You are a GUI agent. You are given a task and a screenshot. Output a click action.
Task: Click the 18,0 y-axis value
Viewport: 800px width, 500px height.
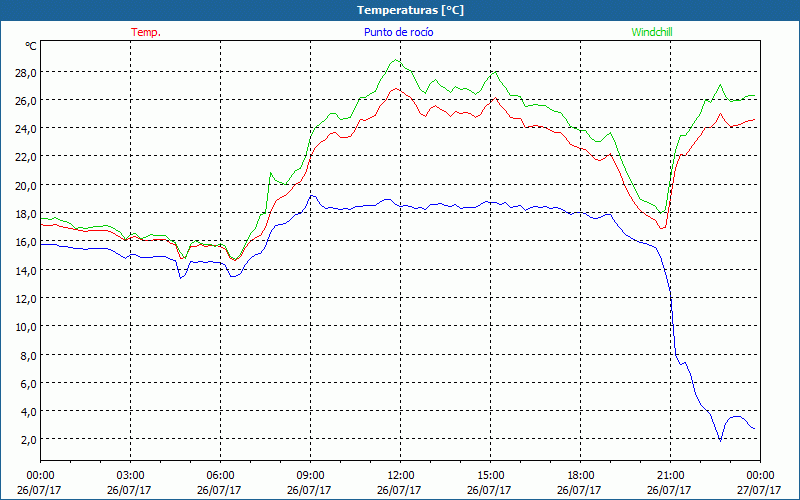point(25,214)
